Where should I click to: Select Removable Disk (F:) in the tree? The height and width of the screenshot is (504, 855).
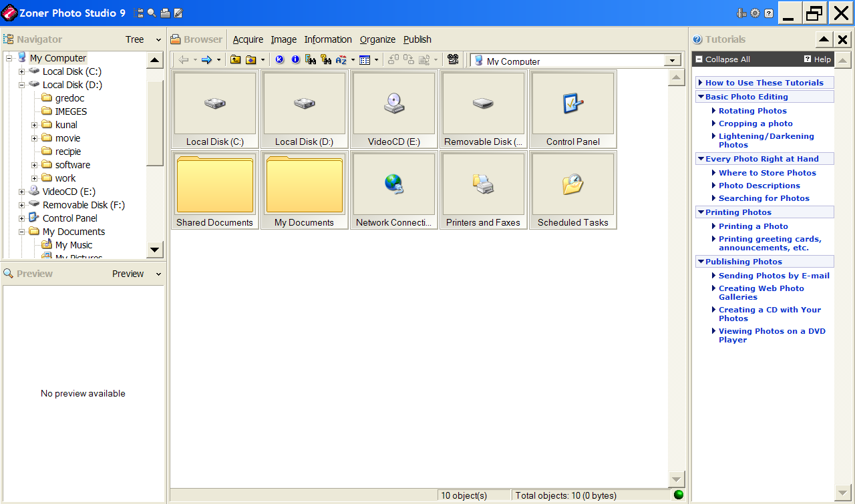[x=83, y=205]
